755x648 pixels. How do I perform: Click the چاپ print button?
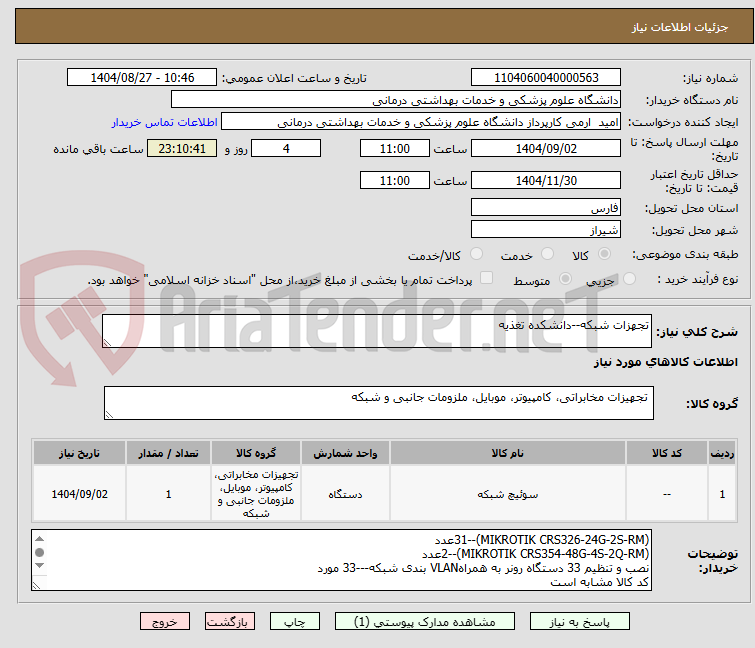coord(295,621)
